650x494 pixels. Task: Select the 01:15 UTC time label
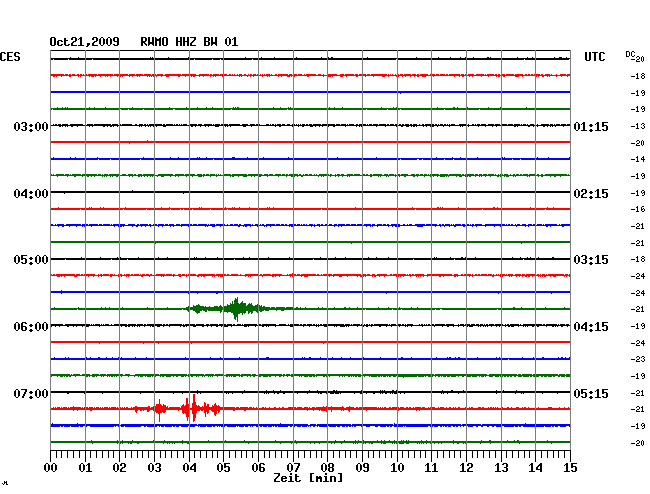point(591,126)
